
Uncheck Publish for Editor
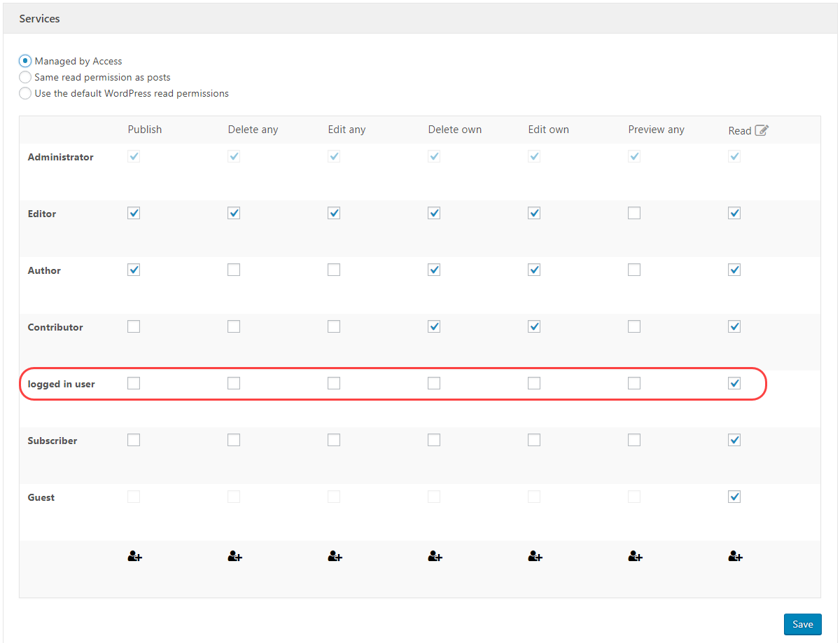coord(134,213)
